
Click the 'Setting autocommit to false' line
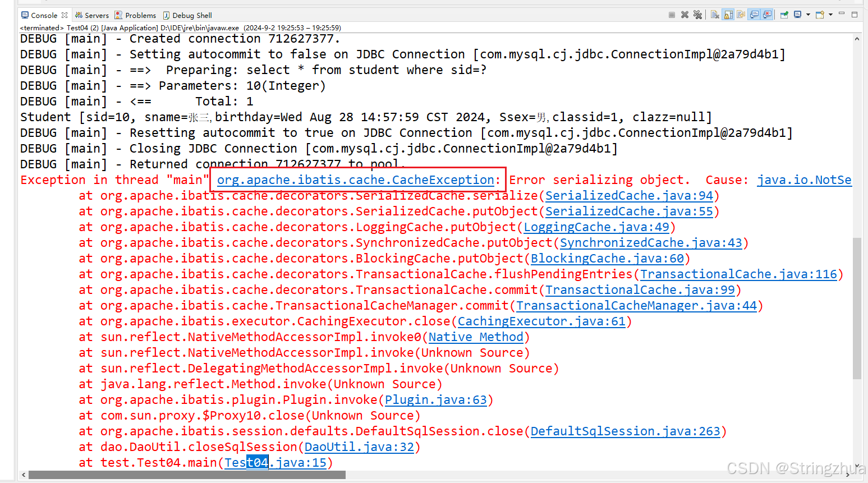403,54
